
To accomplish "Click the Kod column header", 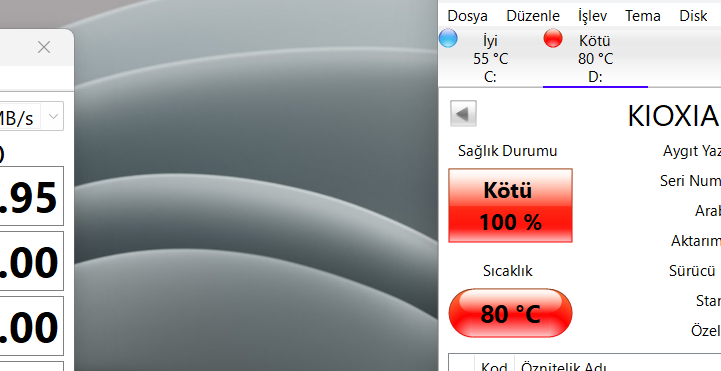I will pyautogui.click(x=494, y=366).
